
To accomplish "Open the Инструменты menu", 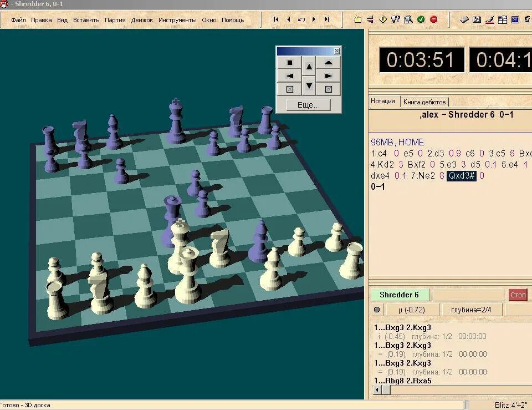I will tap(177, 20).
